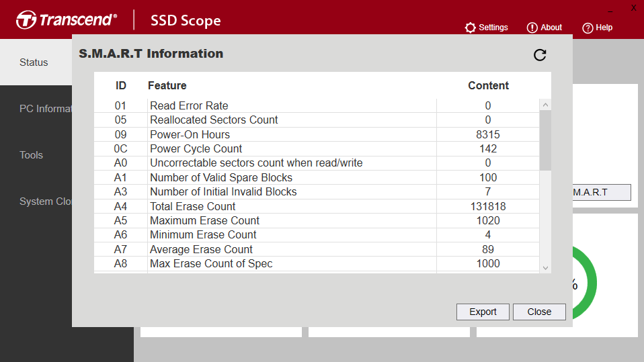Select the Read Error Rate row
The height and width of the screenshot is (362, 644).
coord(317,105)
